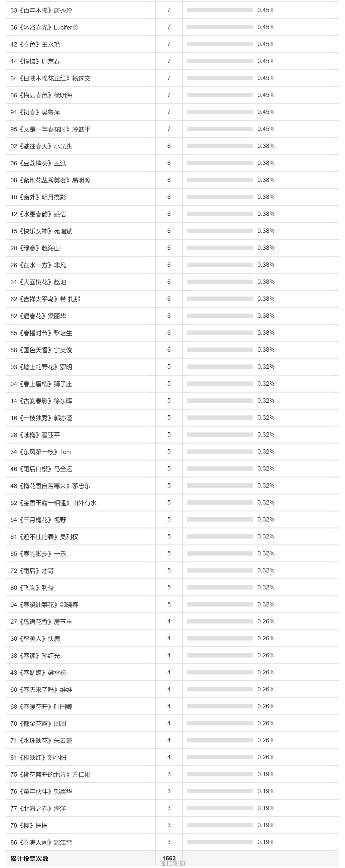345x868 pixels.
Task: Click the progress bar for 71《水珠映花》朱云霞
Action: tap(220, 740)
